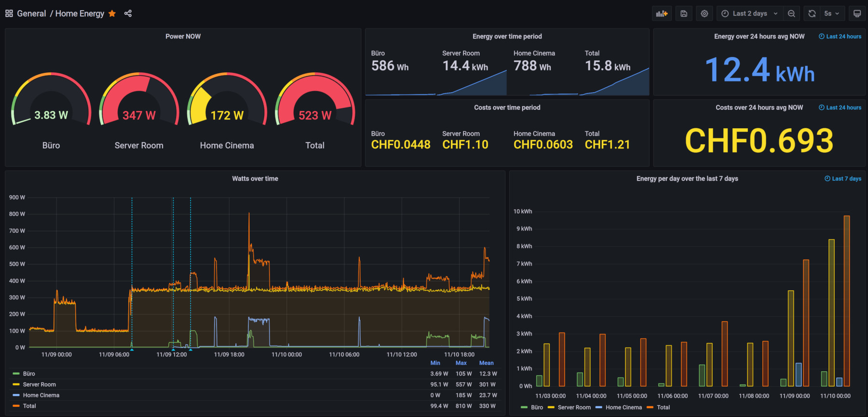The width and height of the screenshot is (868, 417).
Task: Open the Costs over 24 hours avg NOW menu
Action: (x=759, y=108)
